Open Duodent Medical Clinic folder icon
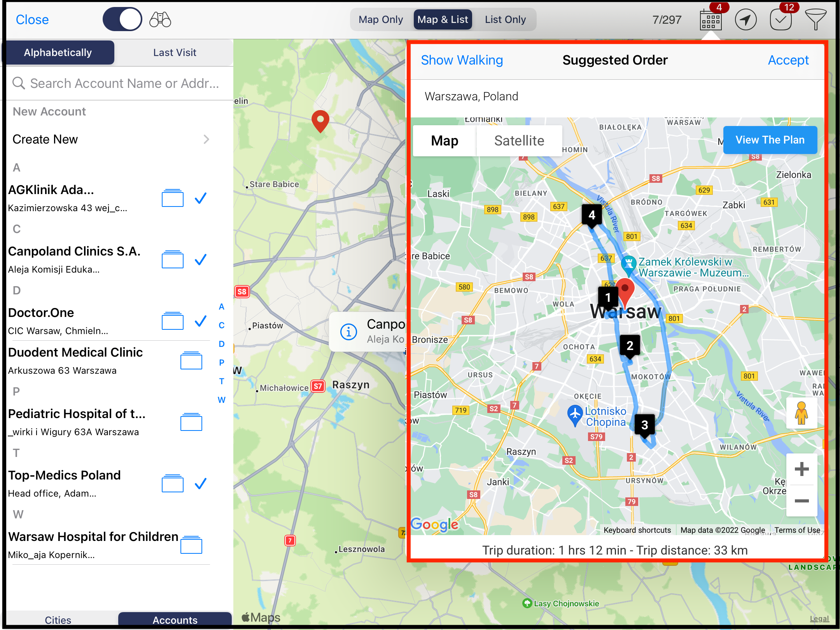The width and height of the screenshot is (840, 630). point(191,360)
